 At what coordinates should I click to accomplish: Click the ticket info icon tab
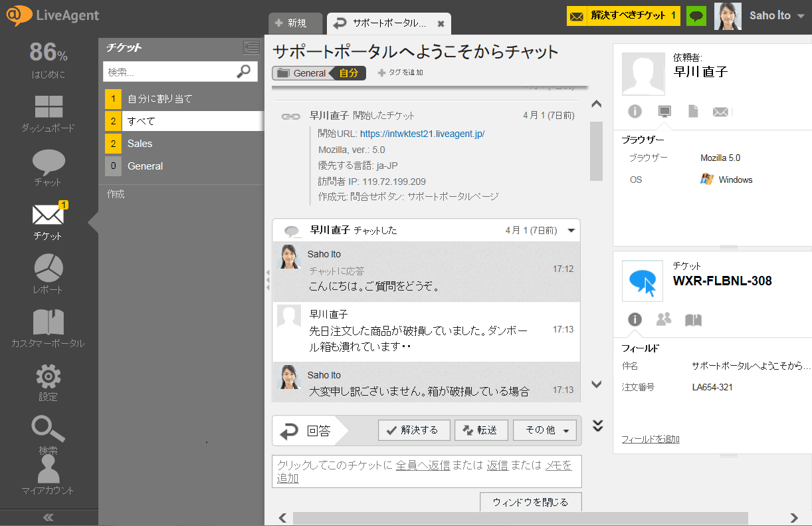(x=635, y=320)
